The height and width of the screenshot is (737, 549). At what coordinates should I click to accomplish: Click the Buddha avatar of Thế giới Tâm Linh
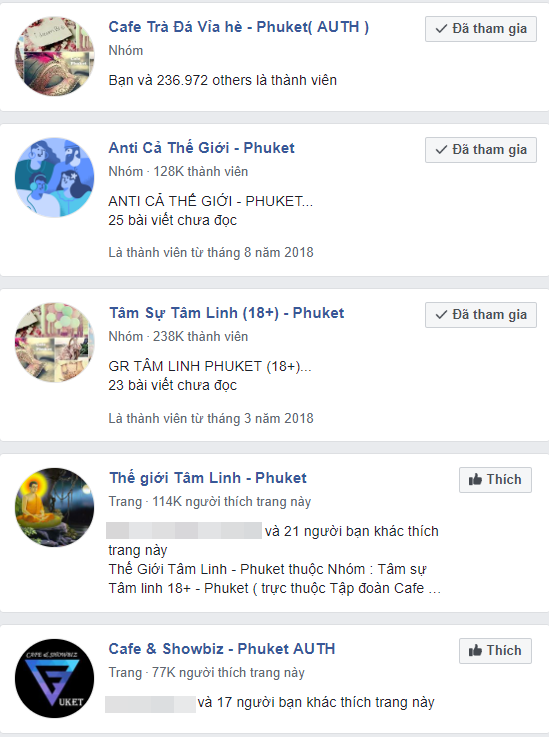(x=55, y=507)
